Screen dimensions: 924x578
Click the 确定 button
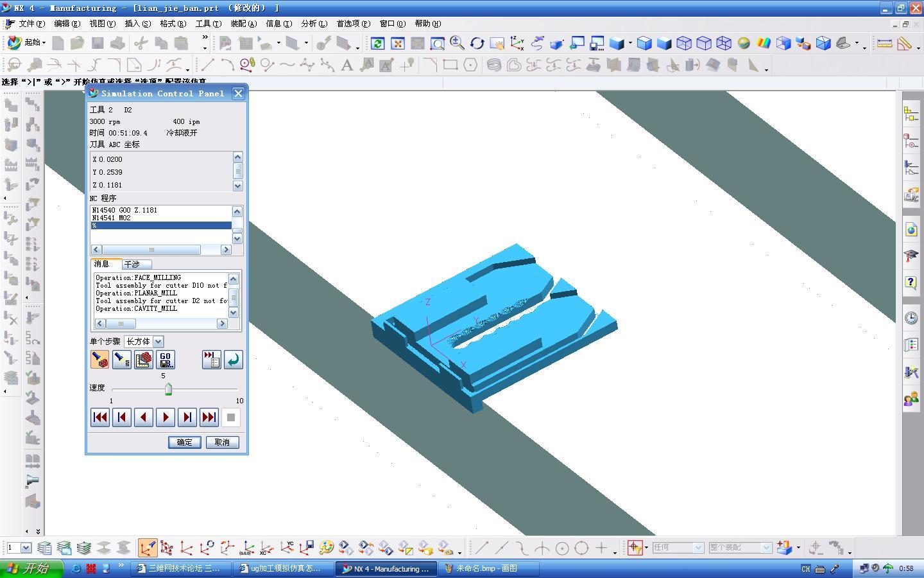[185, 442]
